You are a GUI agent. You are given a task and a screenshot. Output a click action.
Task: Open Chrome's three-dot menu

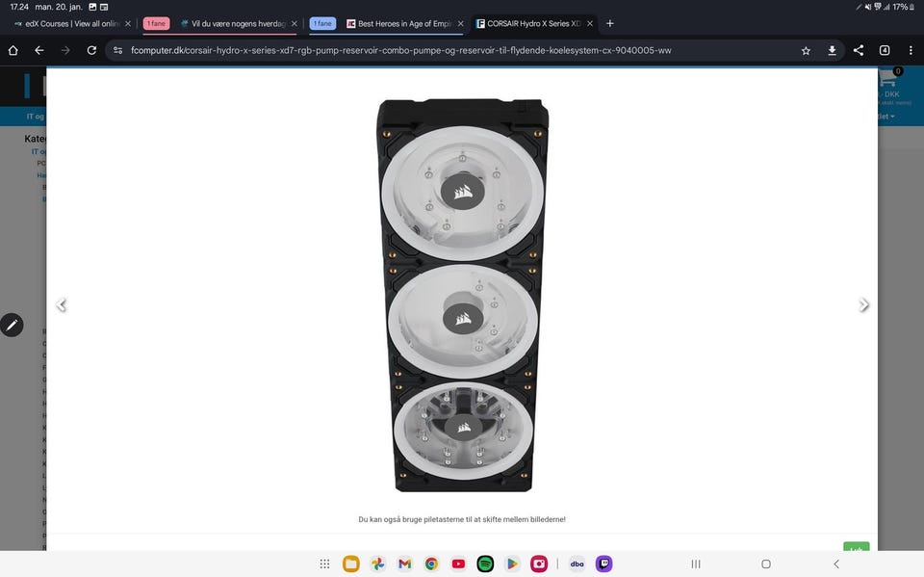pos(911,50)
